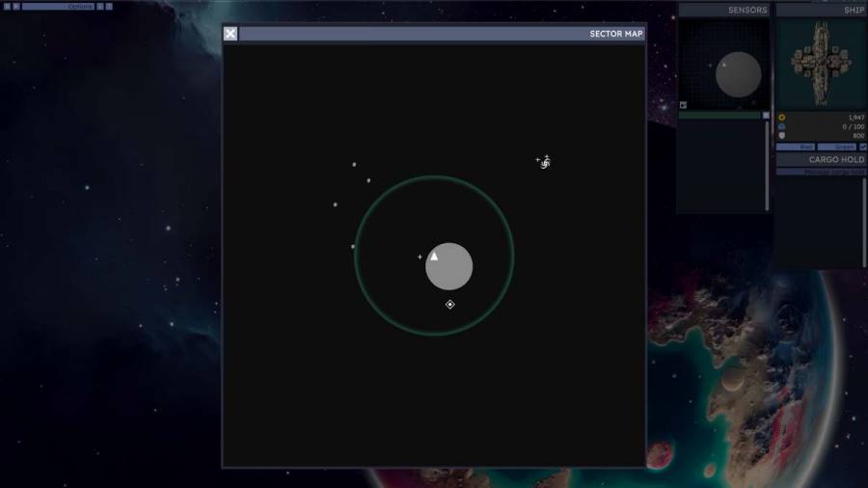The width and height of the screenshot is (868, 488).
Task: Click the spiral galaxy jump gate icon
Action: 546,161
